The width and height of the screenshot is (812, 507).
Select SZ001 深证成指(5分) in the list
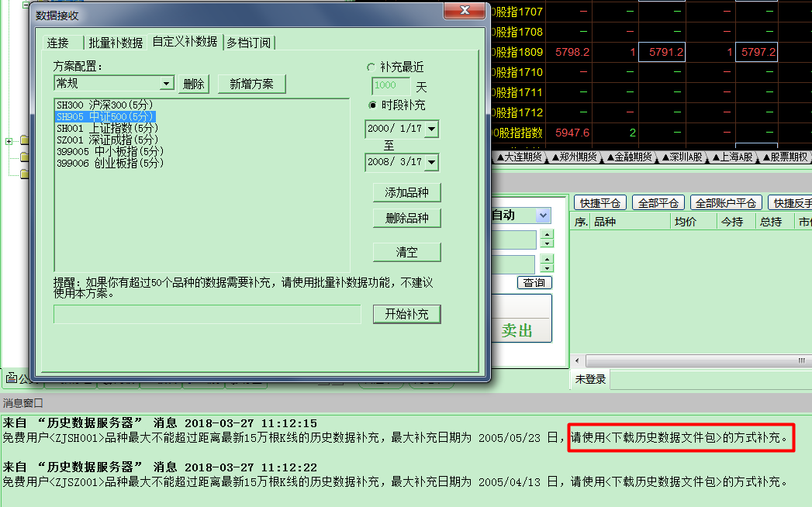(107, 140)
